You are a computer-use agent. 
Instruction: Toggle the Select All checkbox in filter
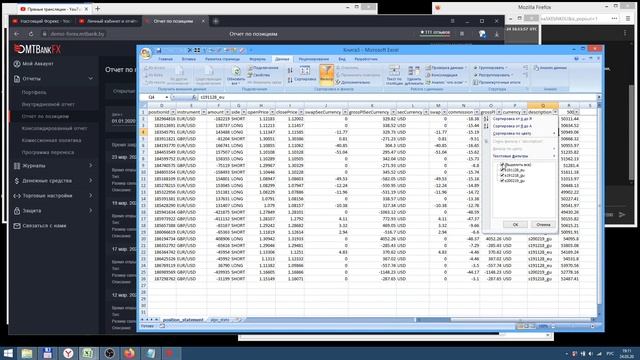tap(502, 164)
